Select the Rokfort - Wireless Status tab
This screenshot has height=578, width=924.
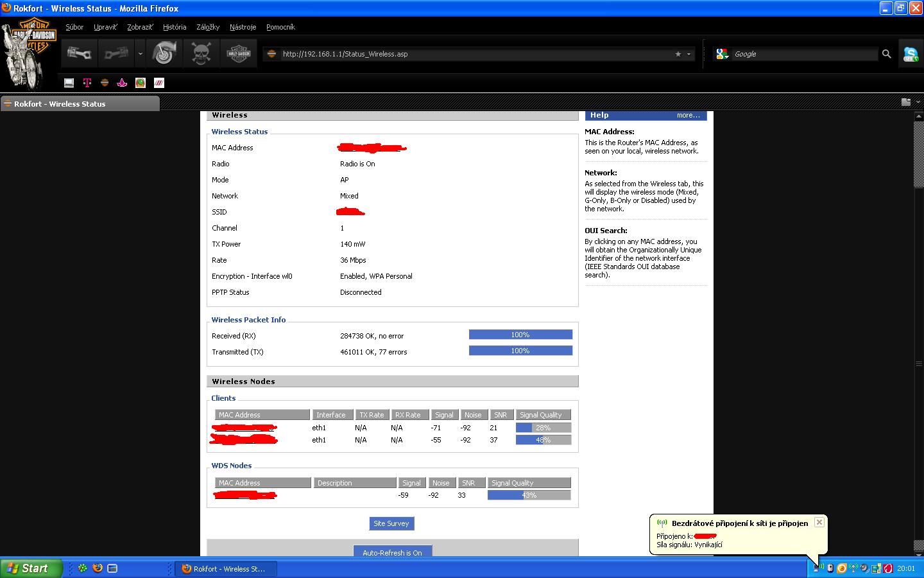(80, 103)
